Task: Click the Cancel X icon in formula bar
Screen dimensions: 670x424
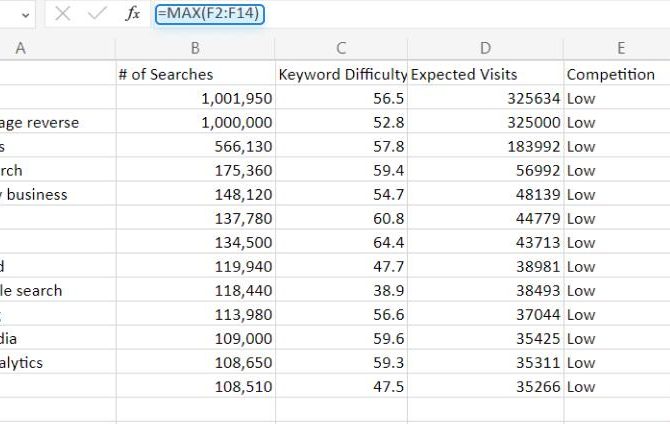Action: [x=62, y=14]
